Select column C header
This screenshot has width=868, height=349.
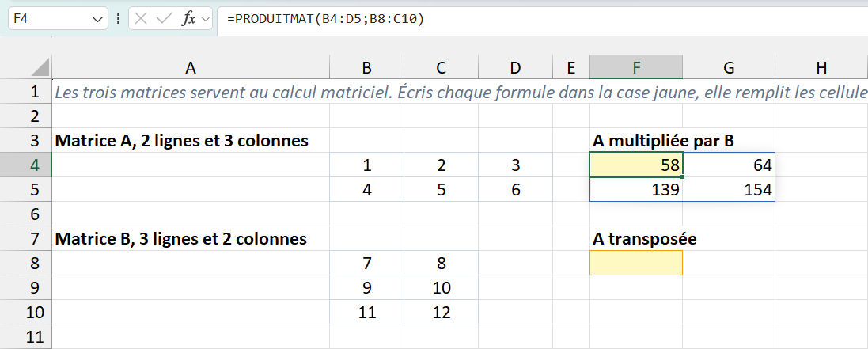[x=441, y=67]
